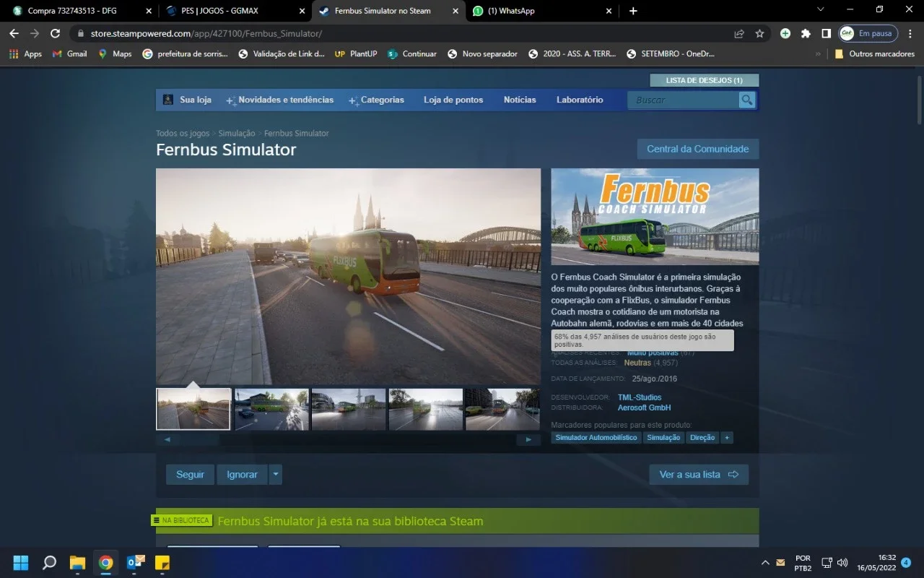Reload the page with the refresh icon
The width and height of the screenshot is (924, 578).
(55, 33)
